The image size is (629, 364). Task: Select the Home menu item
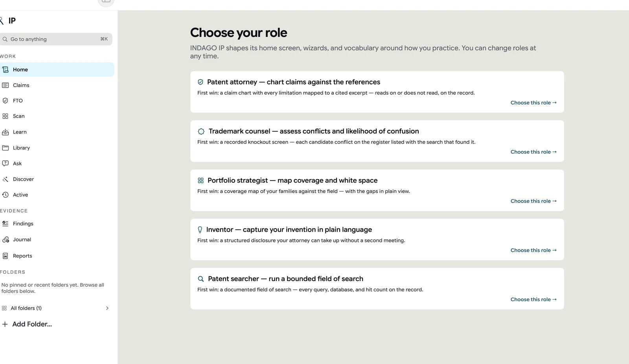point(57,70)
